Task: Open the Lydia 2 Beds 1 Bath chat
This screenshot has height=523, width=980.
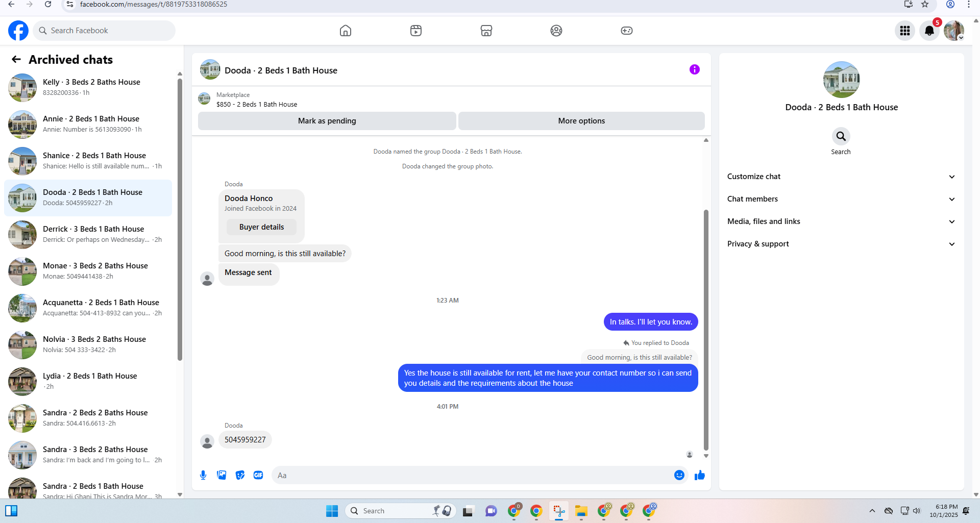Action: pos(88,381)
